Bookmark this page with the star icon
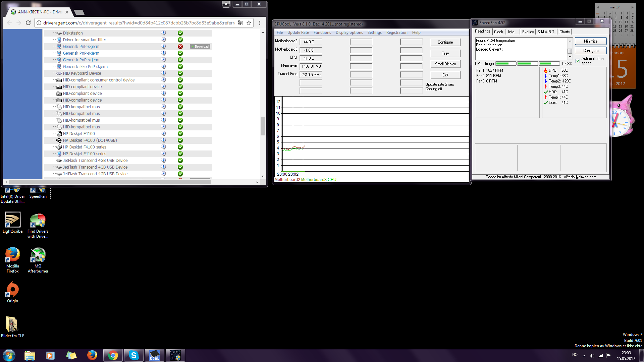Screen dimensions: 644x362 tap(249, 23)
